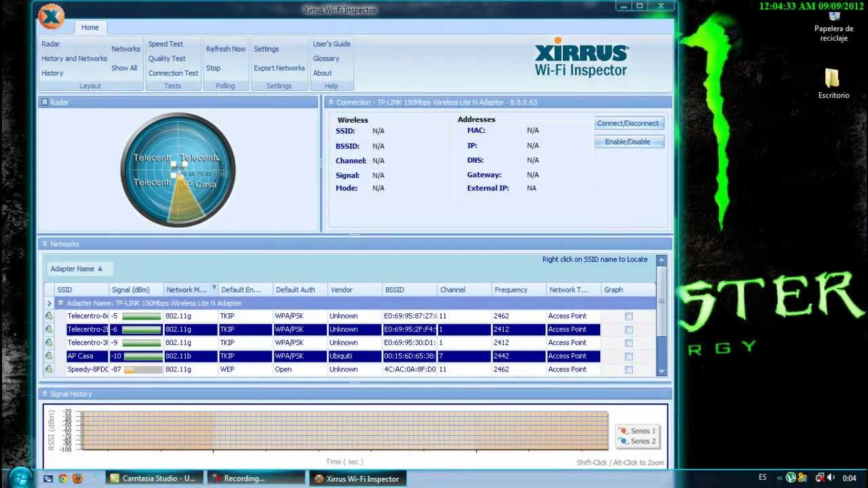The height and width of the screenshot is (488, 868).
Task: Run the Quality Test
Action: [x=167, y=58]
